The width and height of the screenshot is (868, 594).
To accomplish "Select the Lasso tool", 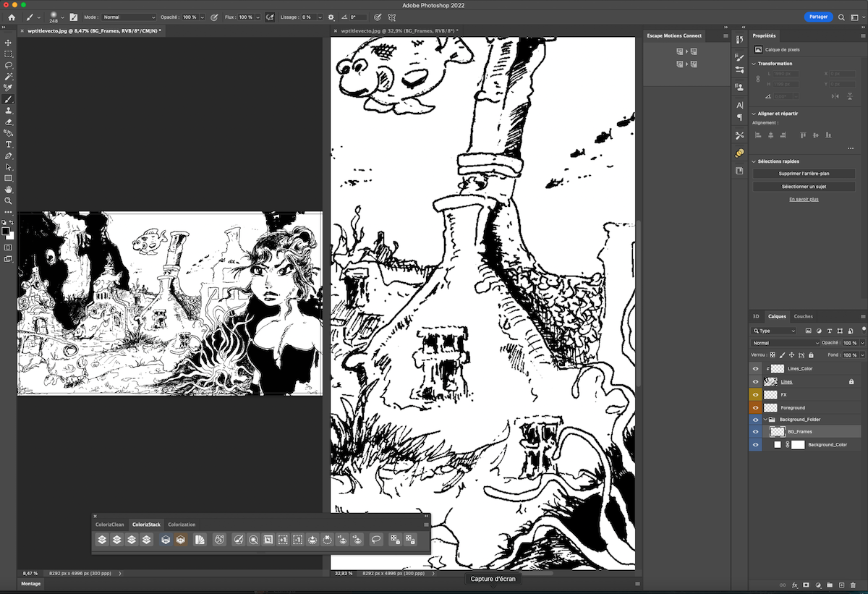I will 9,65.
